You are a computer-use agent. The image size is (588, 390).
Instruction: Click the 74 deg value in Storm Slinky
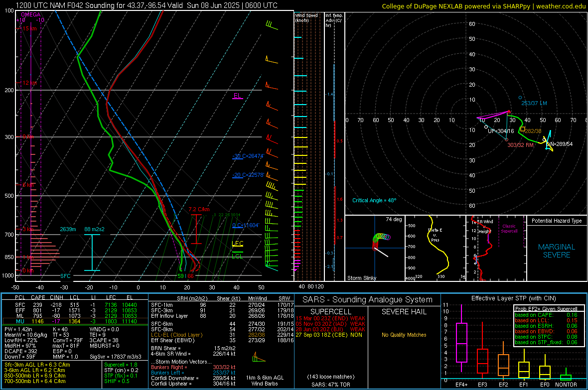click(394, 219)
